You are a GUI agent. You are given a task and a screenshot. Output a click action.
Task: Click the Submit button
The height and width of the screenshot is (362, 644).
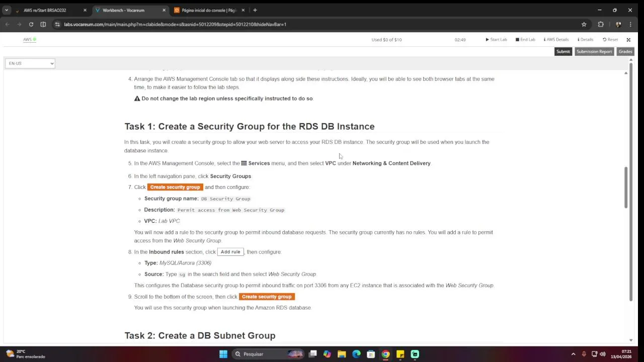coord(563,51)
